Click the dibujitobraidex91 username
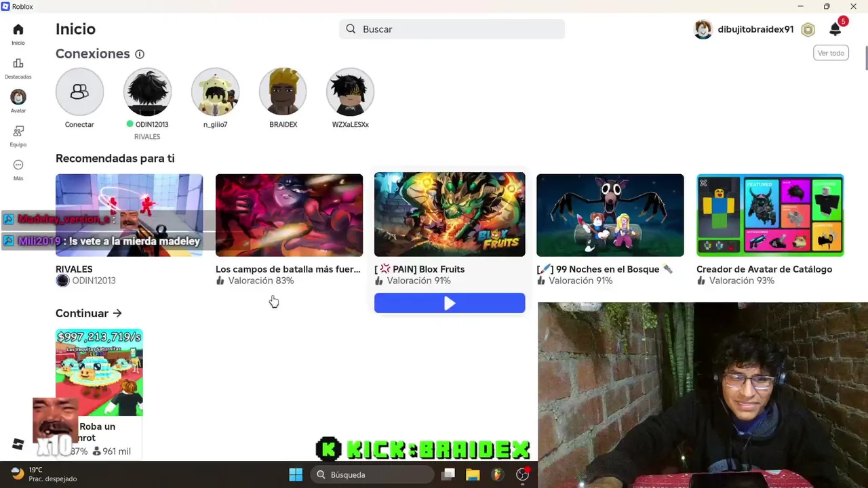Screen dimensions: 868x488 pos(755,30)
